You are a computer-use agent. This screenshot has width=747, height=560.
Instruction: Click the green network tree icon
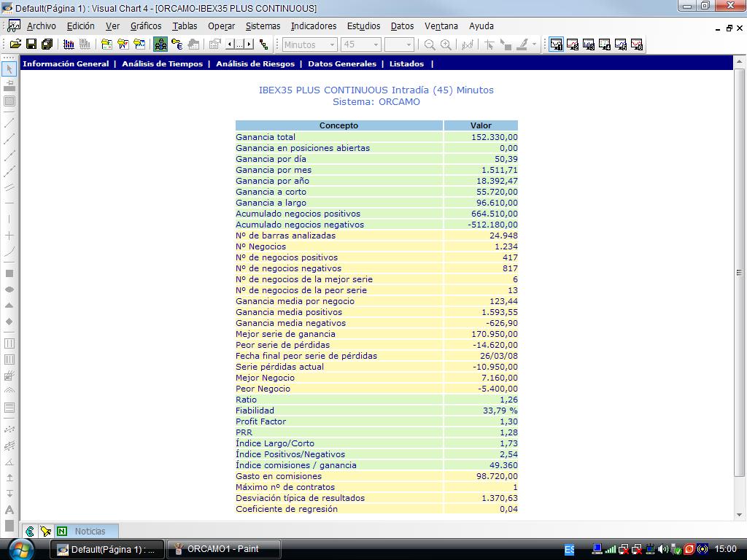(x=263, y=44)
